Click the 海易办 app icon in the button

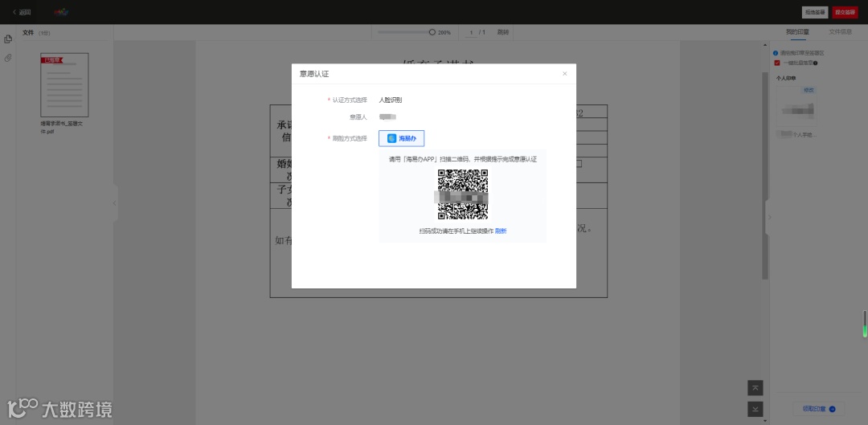click(x=392, y=138)
